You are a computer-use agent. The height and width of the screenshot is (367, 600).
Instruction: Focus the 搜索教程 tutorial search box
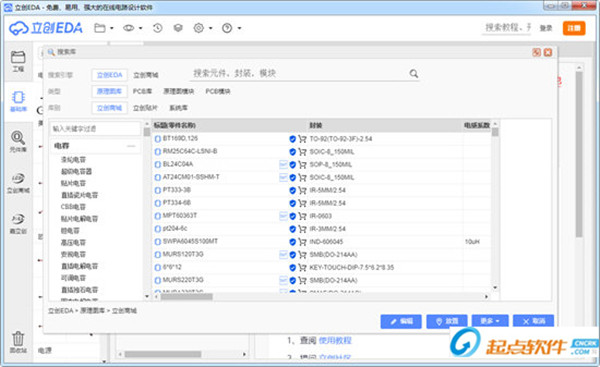(x=507, y=28)
